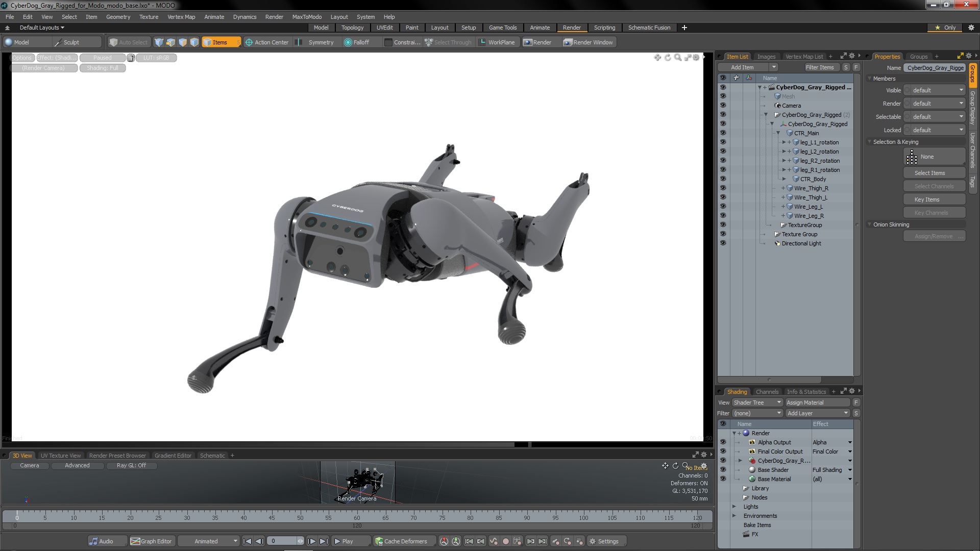Image resolution: width=980 pixels, height=551 pixels.
Task: Open the Locked dropdown
Action: pos(935,130)
